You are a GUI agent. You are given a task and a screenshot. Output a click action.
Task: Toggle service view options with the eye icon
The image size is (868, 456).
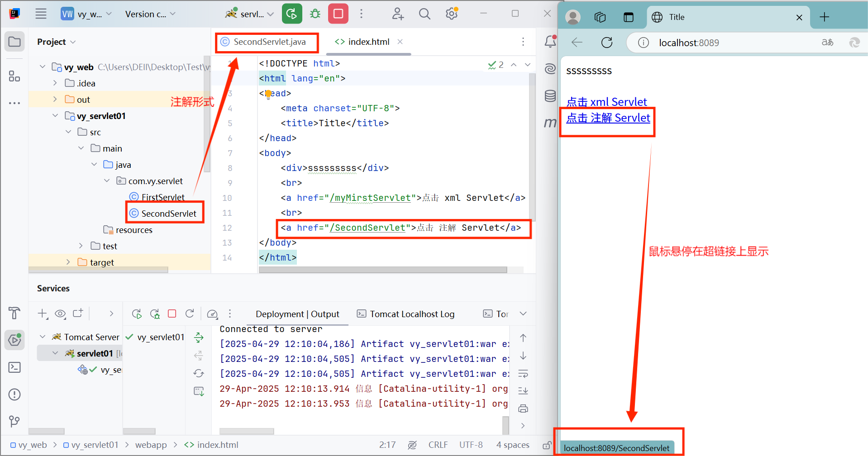60,313
